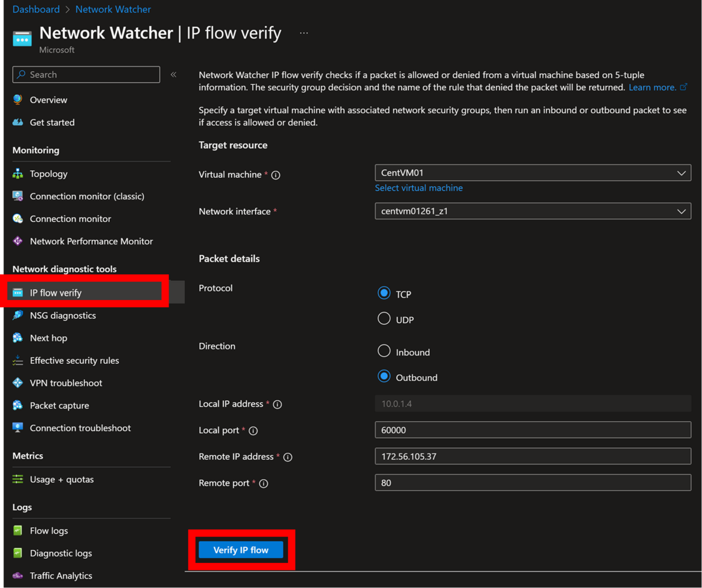Screen dimensions: 702x588
Task: Click the Network Performance Monitor icon
Action: click(x=18, y=241)
